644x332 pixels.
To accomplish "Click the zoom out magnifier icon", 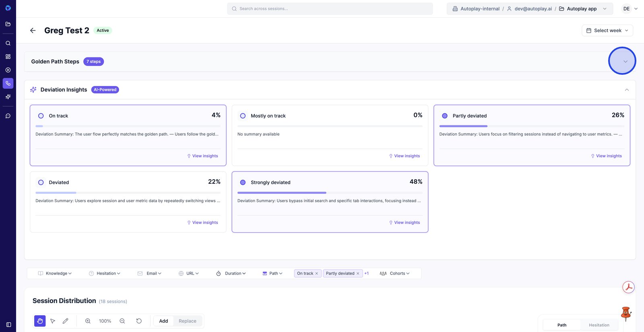I will 122,321.
